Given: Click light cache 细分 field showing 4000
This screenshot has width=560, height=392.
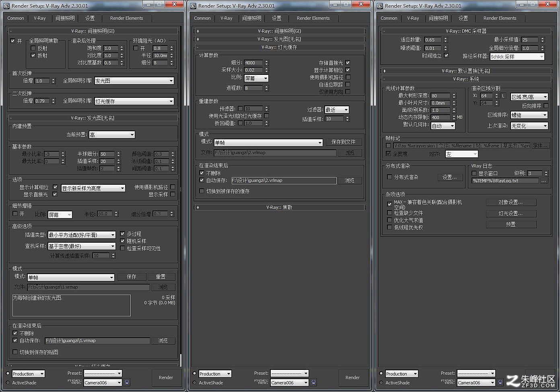Looking at the screenshot, I should click(253, 63).
